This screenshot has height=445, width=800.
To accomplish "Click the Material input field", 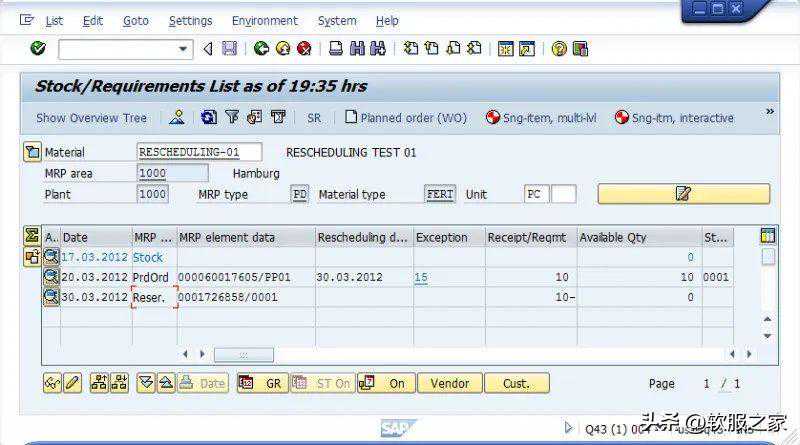I will 199,152.
